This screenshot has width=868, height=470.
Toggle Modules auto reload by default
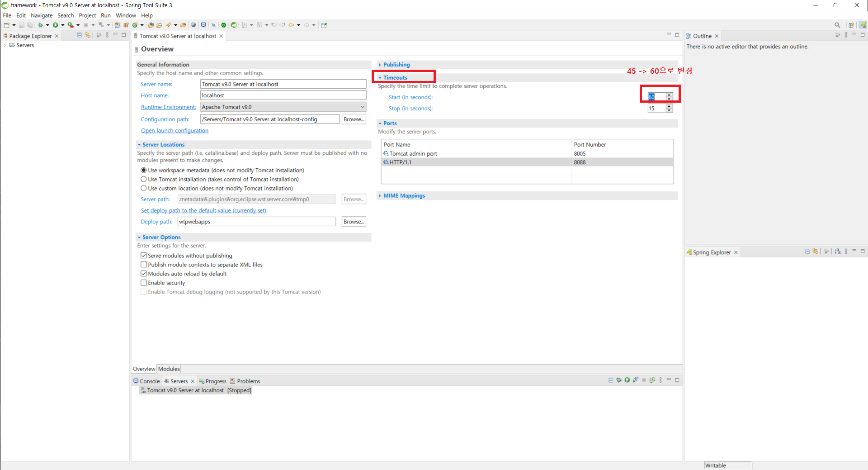click(144, 274)
